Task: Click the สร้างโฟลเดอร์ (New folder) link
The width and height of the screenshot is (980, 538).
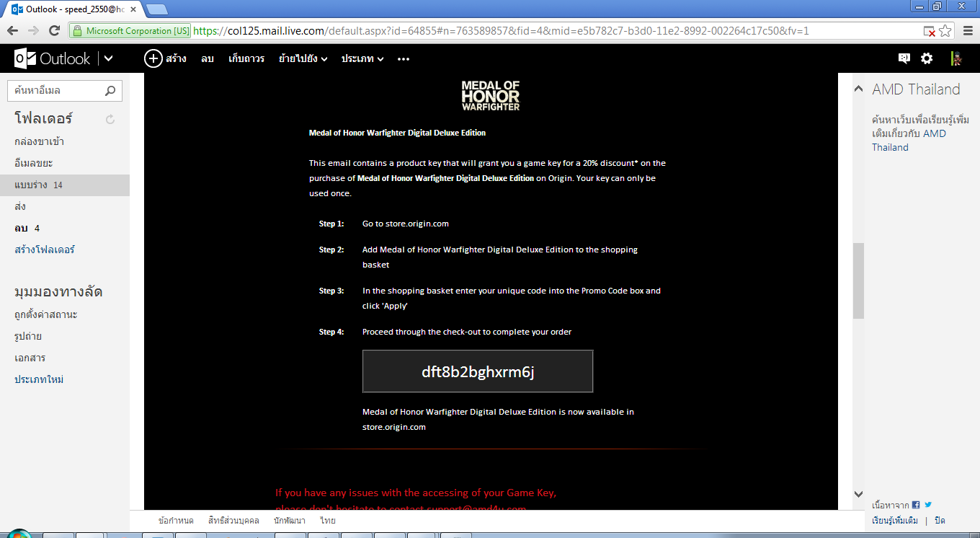Action: tap(45, 250)
